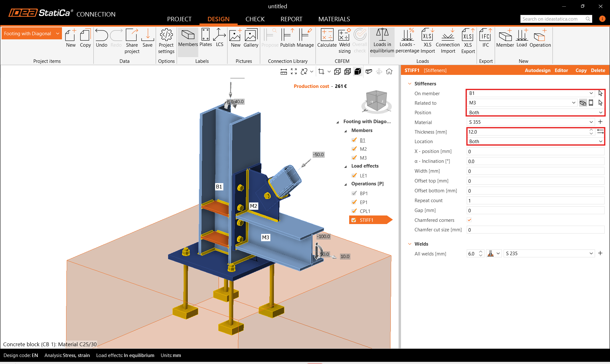Viewport: 610px width, 364px height.
Task: Toggle the M2 member checkbox
Action: [x=354, y=149]
